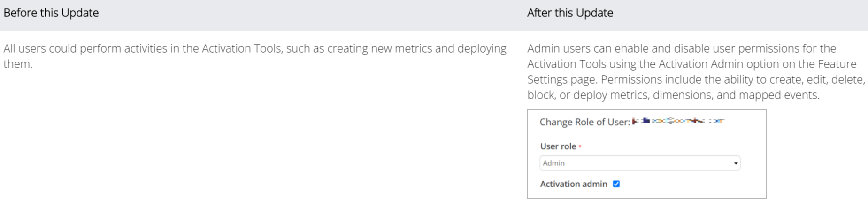The image size is (868, 208).
Task: Click the red required asterisk
Action: click(580, 147)
